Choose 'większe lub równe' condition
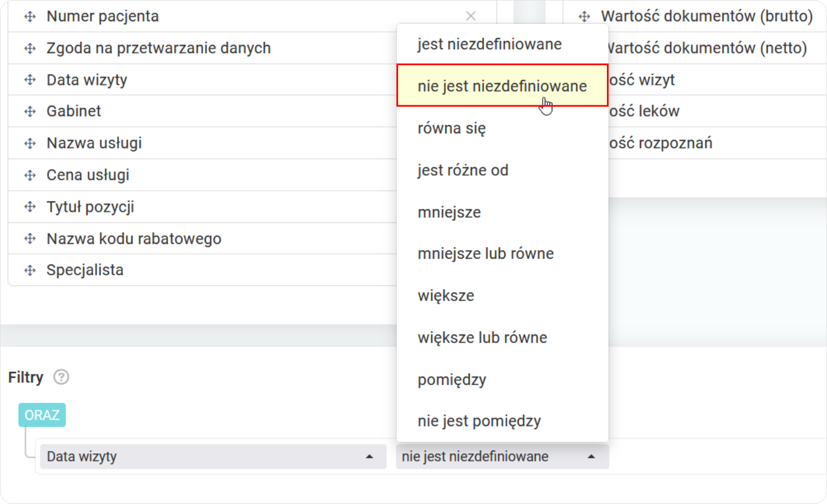Image resolution: width=827 pixels, height=504 pixels. click(x=502, y=338)
